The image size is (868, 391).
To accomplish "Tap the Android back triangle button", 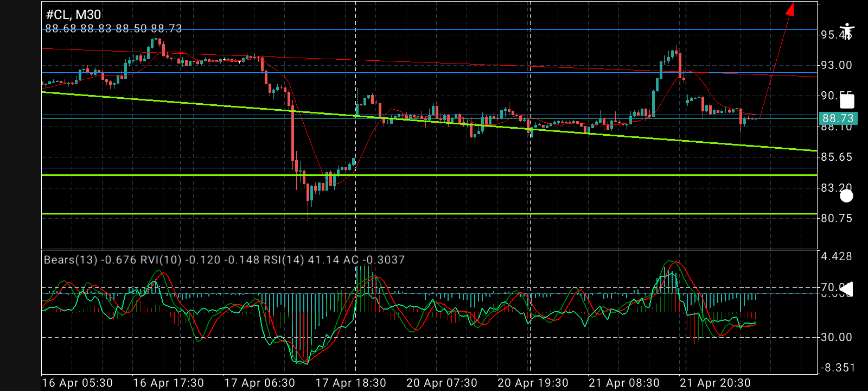I will point(847,289).
